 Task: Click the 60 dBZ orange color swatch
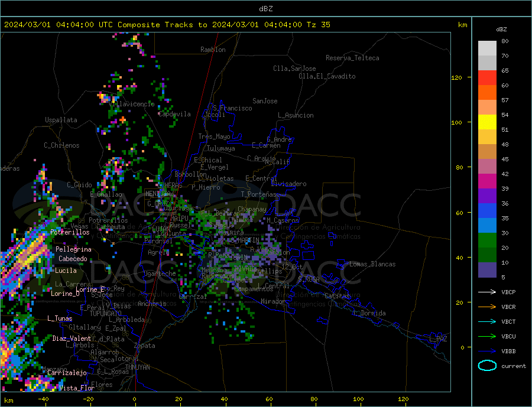(487, 93)
